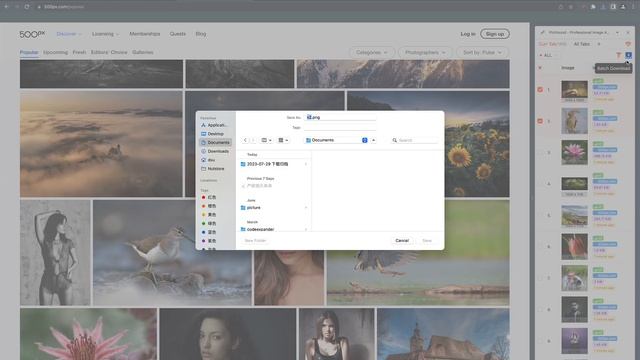Click the red wifi-like icon in extension panel
Viewport: 640px width, 360px height.
pos(628,44)
